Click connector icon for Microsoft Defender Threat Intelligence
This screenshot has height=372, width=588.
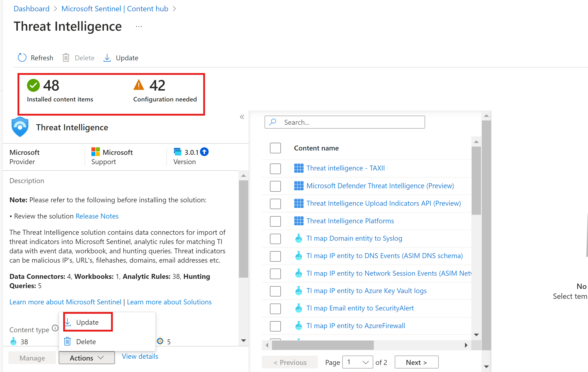coord(299,186)
